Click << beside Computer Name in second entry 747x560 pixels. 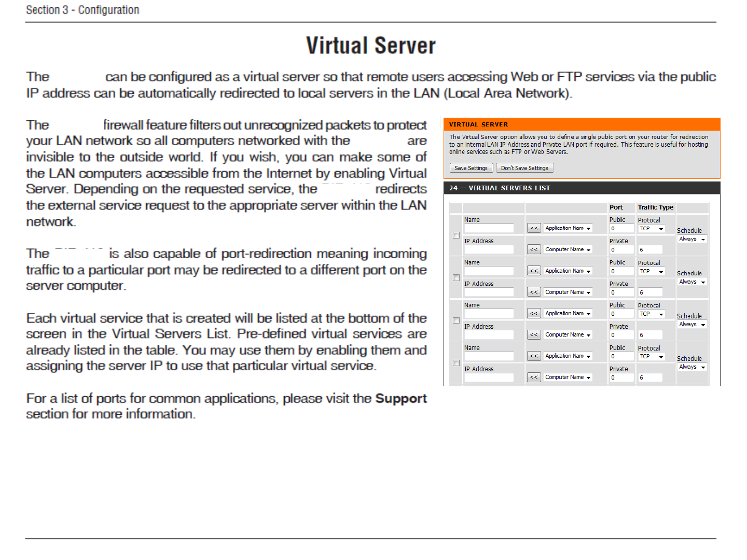coord(534,292)
